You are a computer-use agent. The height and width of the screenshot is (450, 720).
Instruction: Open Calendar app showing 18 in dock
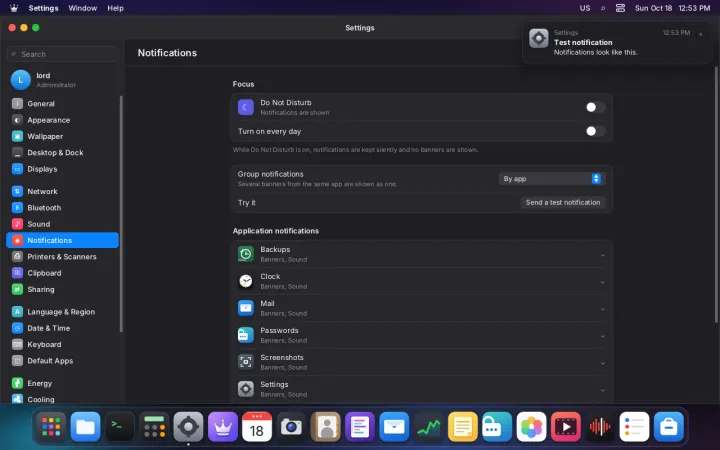tap(257, 427)
